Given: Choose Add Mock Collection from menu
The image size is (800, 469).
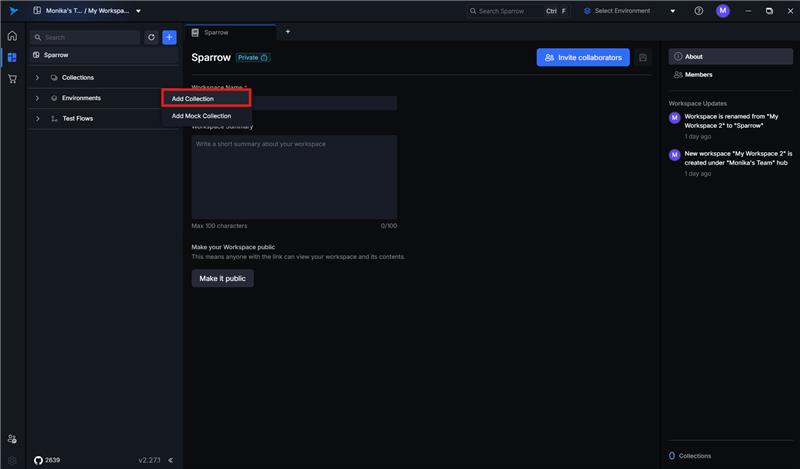Looking at the screenshot, I should pyautogui.click(x=207, y=116).
